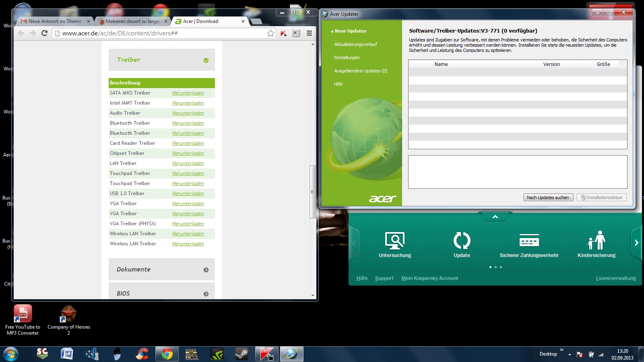
Task: Open NVIDIA app from the taskbar
Action: 217,354
